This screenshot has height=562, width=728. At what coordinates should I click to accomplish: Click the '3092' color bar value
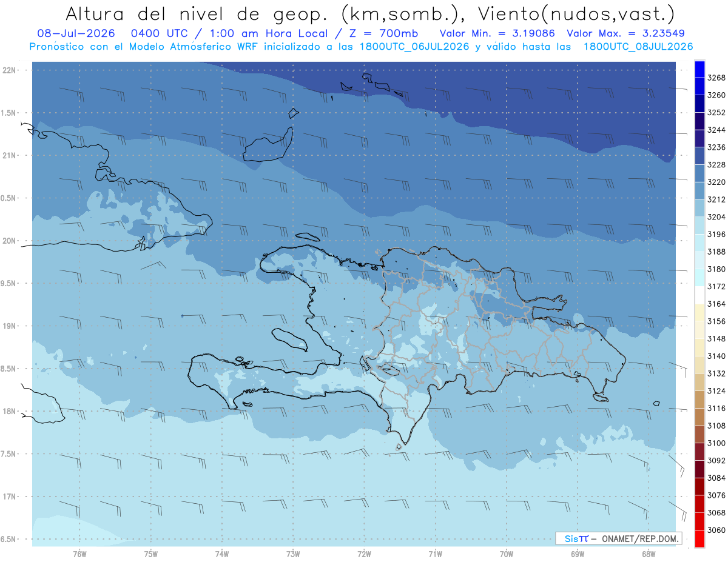[x=716, y=461]
